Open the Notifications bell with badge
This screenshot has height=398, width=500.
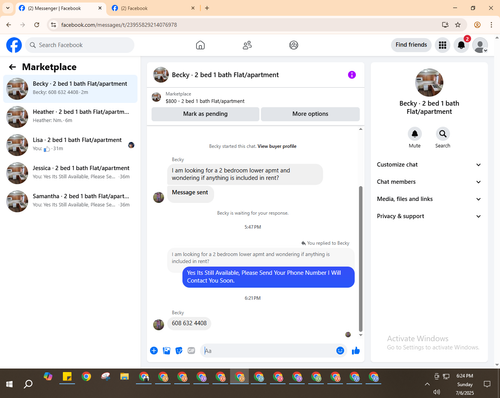tap(461, 45)
